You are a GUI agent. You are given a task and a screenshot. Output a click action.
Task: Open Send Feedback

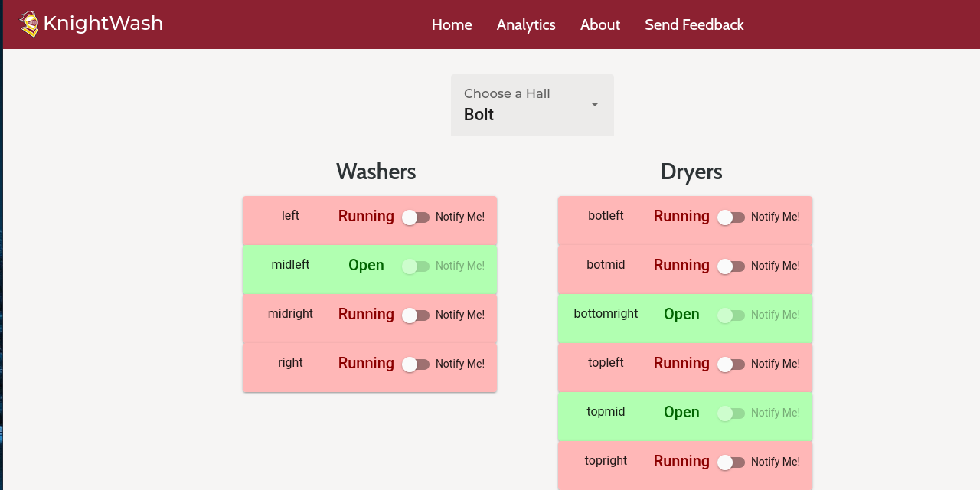tap(694, 24)
